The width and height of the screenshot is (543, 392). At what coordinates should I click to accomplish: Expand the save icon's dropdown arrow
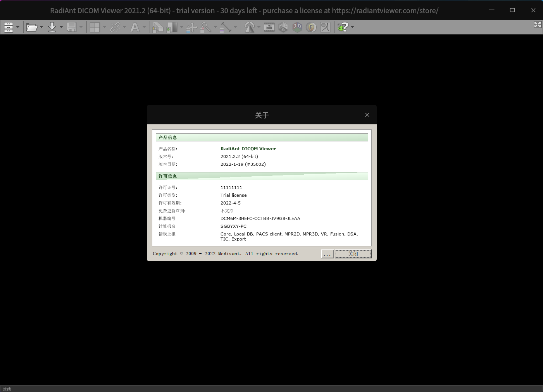pyautogui.click(x=81, y=27)
